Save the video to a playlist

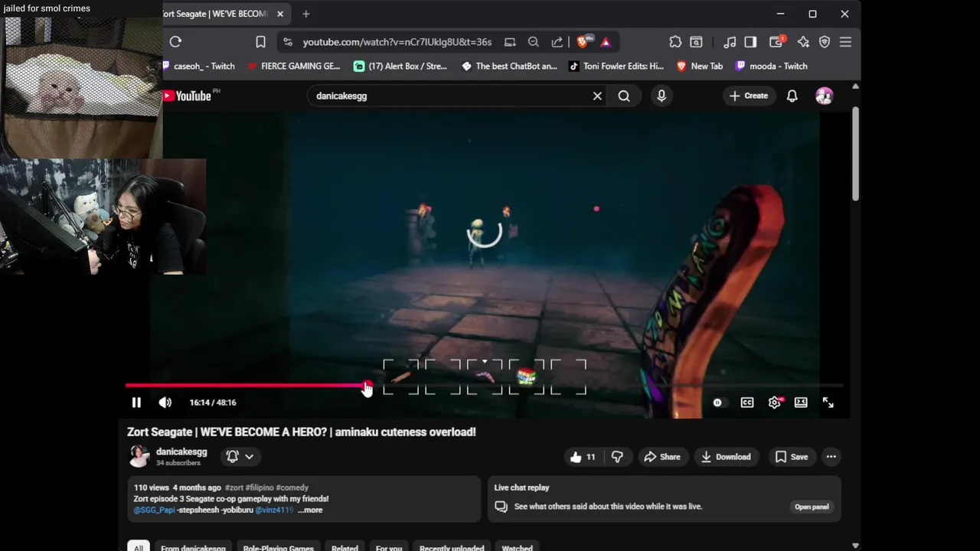791,457
